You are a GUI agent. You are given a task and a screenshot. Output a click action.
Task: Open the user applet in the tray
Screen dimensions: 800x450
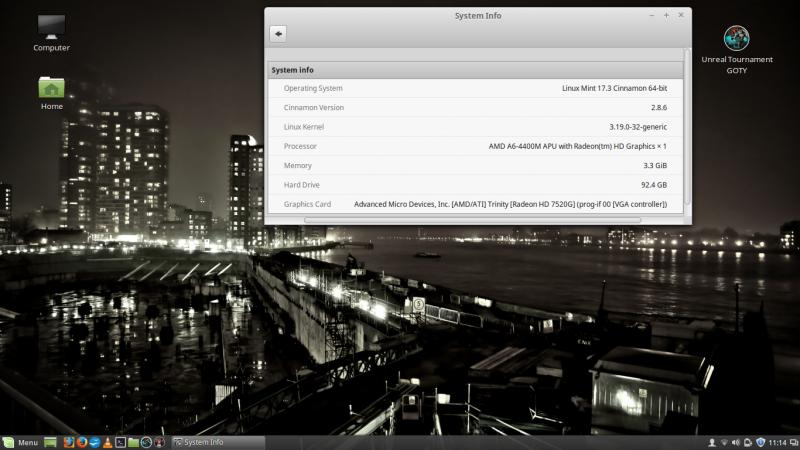tap(711, 442)
